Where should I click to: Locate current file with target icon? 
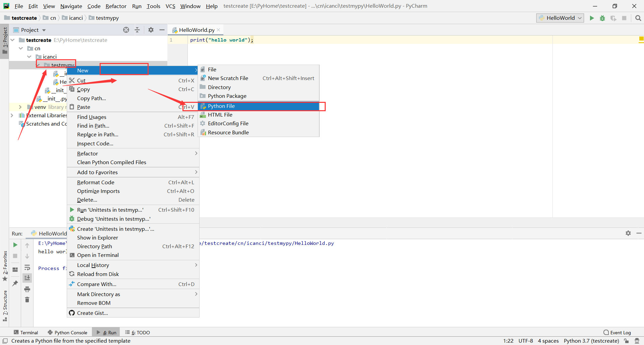click(126, 30)
